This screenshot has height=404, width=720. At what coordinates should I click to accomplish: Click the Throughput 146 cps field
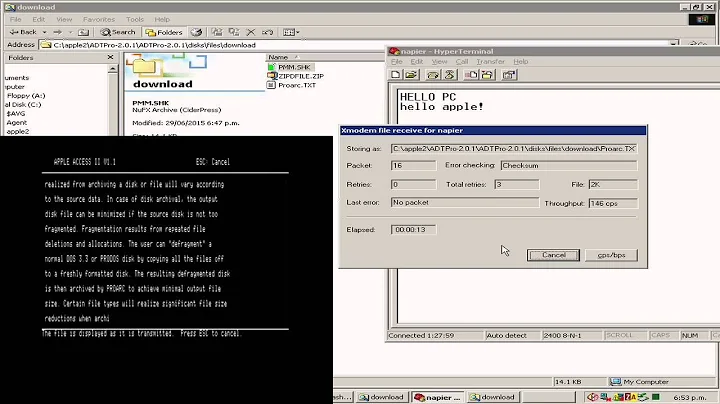pyautogui.click(x=613, y=203)
